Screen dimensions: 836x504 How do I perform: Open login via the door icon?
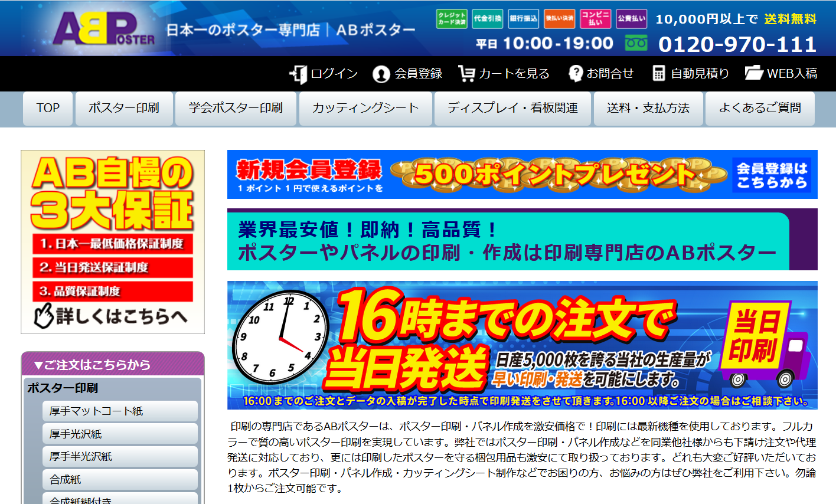(298, 74)
